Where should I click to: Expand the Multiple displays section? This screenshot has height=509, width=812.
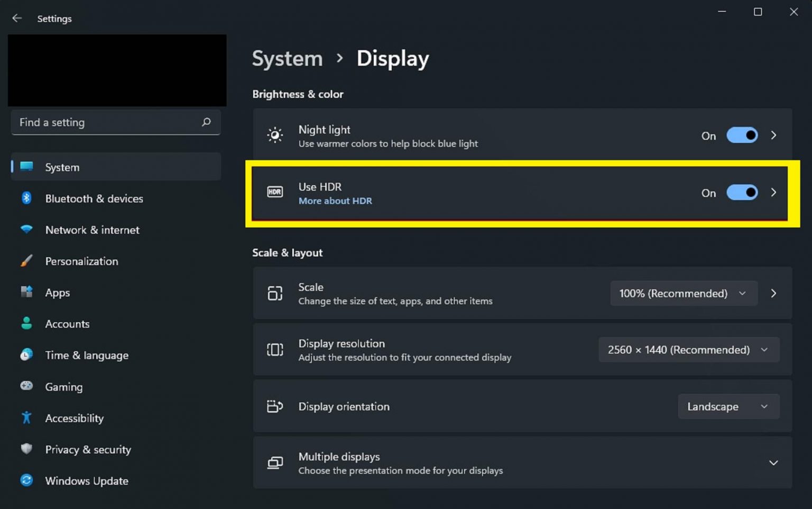point(772,462)
